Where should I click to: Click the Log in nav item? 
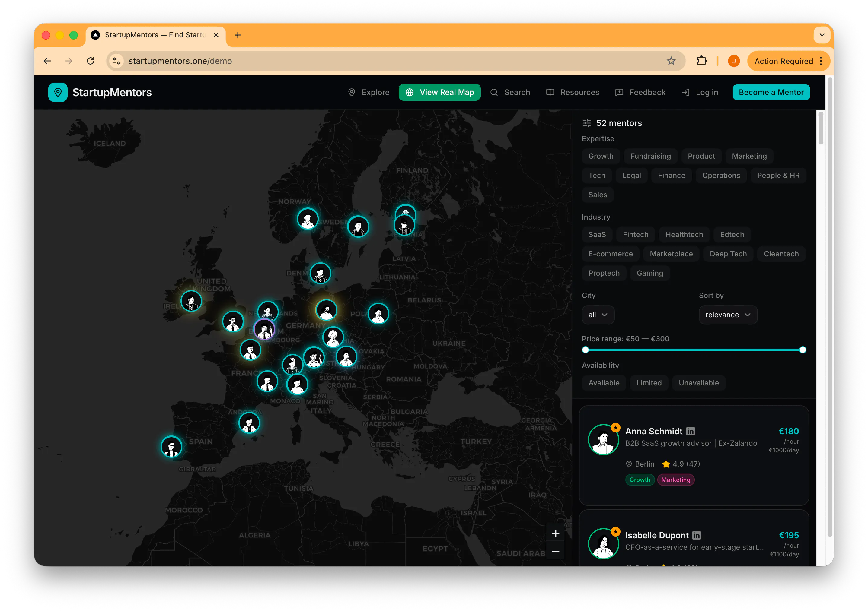700,92
